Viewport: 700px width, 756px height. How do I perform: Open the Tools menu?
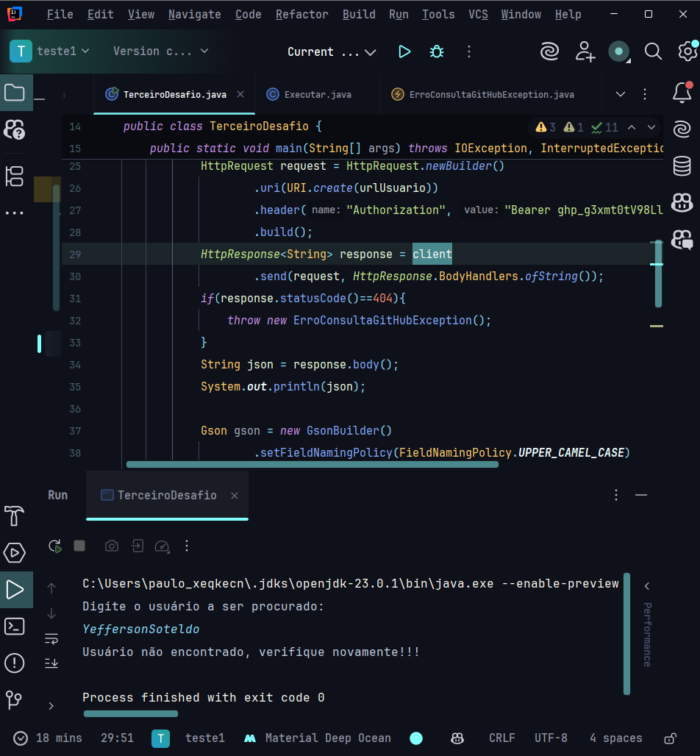tap(438, 15)
